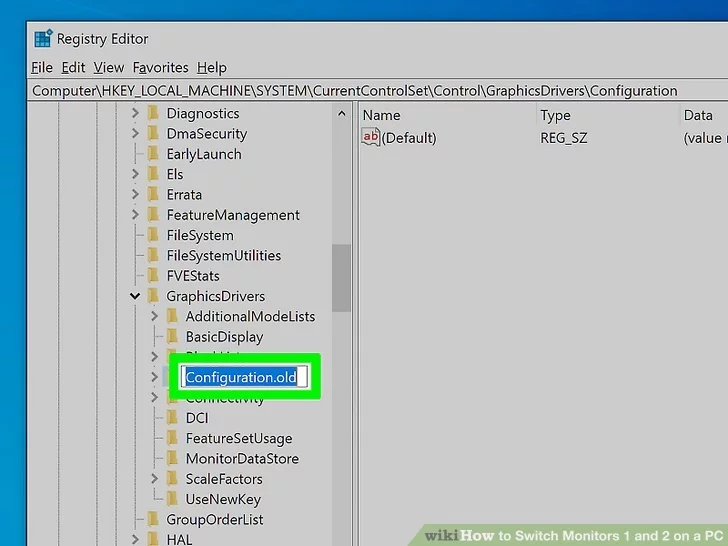Viewport: 728px width, 546px height.
Task: Select the (Default) string value icon
Action: tap(371, 138)
